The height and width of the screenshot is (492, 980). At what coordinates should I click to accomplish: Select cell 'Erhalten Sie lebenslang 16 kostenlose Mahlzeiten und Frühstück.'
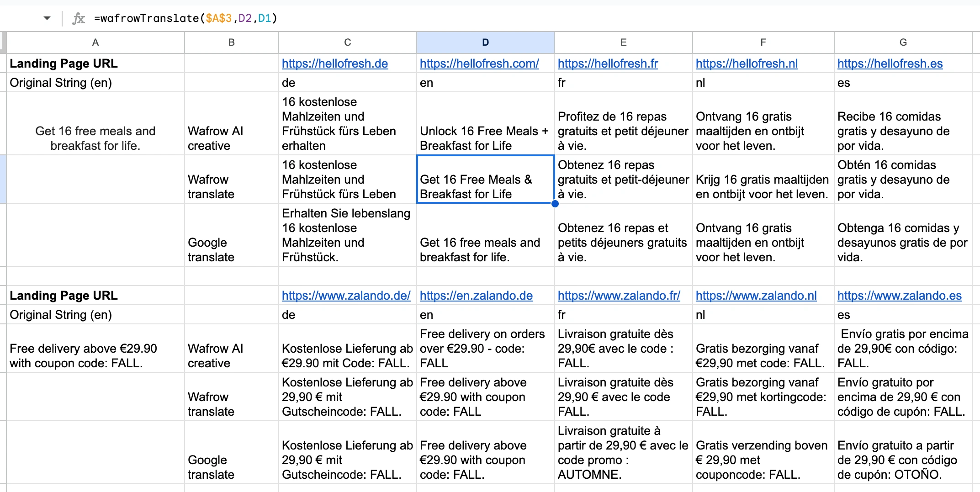click(x=348, y=235)
